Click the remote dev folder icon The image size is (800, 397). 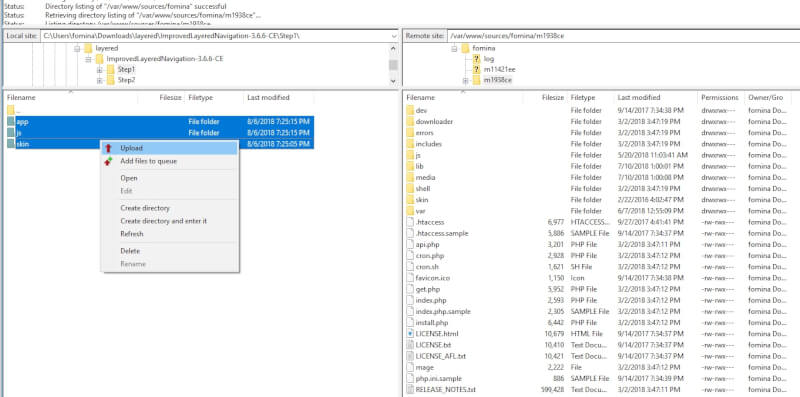pyautogui.click(x=410, y=110)
